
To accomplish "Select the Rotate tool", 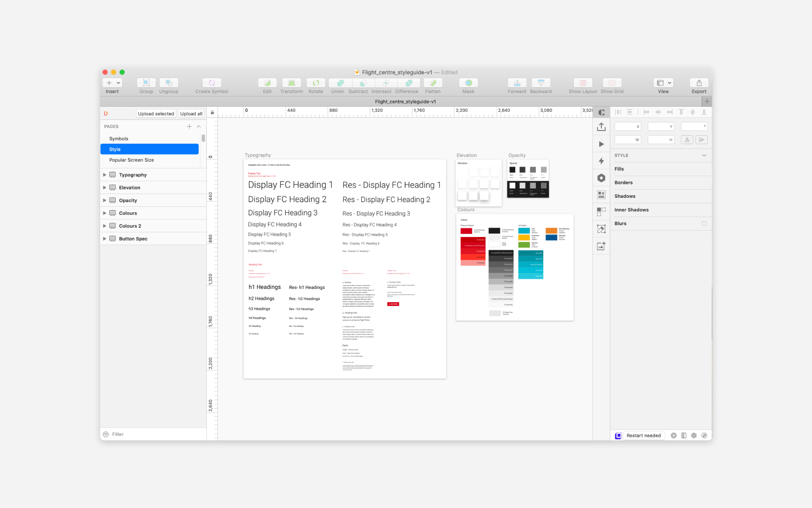I will coord(316,83).
